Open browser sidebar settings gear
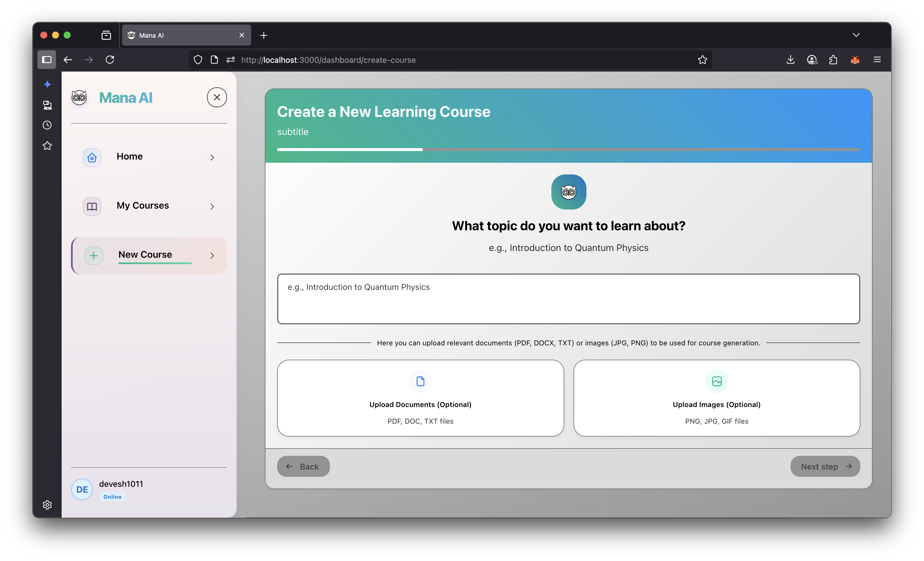Viewport: 924px width, 561px height. pos(47,505)
